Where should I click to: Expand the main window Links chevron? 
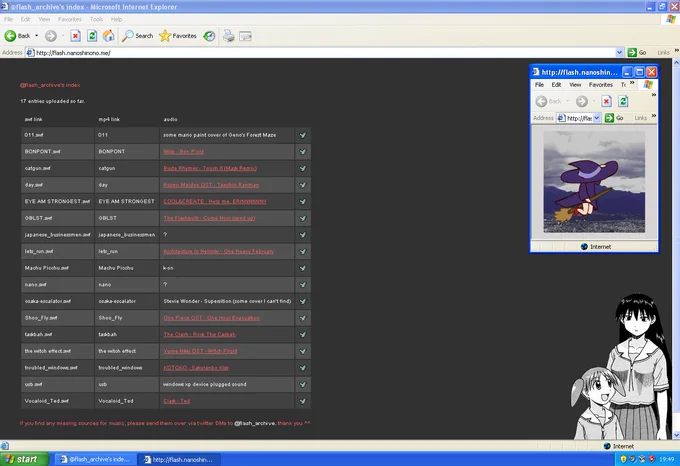[x=677, y=51]
